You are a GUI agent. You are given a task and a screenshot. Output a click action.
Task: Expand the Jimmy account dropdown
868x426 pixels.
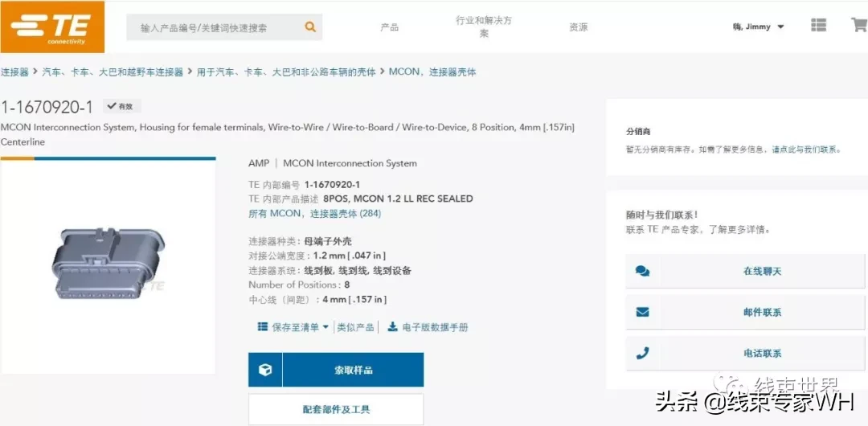[x=759, y=27]
